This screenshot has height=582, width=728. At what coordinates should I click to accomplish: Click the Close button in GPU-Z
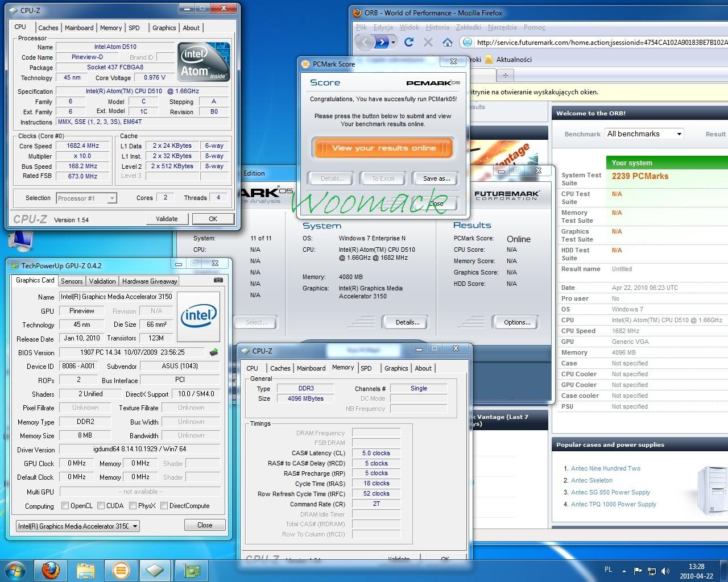coord(205,525)
